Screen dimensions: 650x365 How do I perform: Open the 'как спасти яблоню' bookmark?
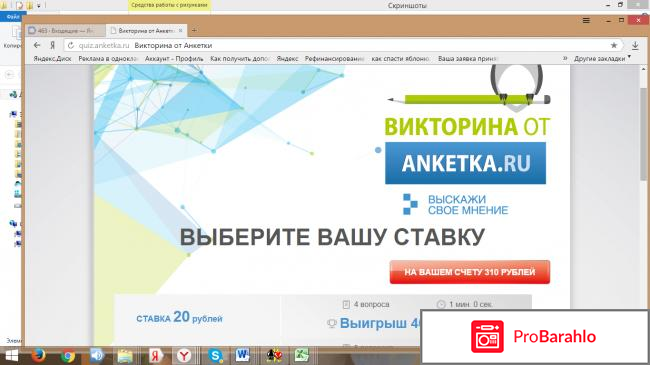401,59
